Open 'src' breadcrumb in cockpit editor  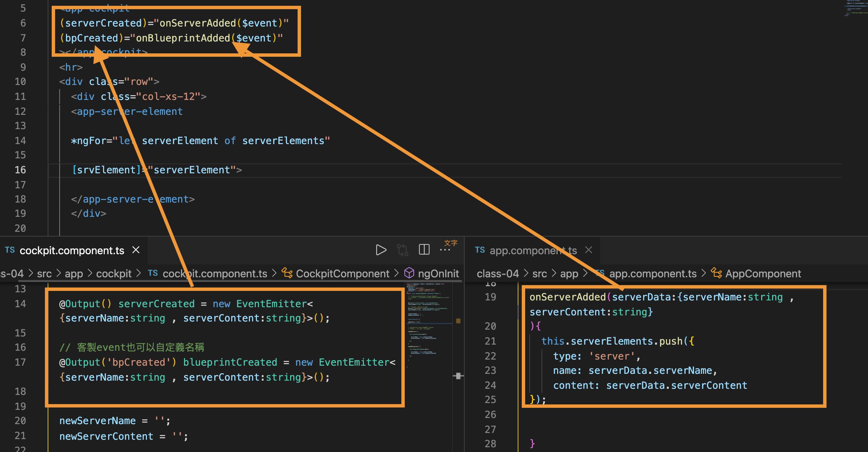point(44,274)
